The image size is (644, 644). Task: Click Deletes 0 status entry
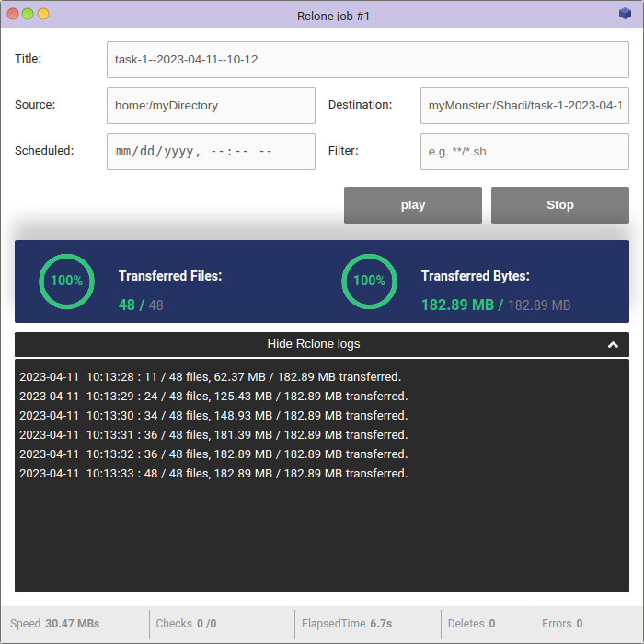coord(471,624)
